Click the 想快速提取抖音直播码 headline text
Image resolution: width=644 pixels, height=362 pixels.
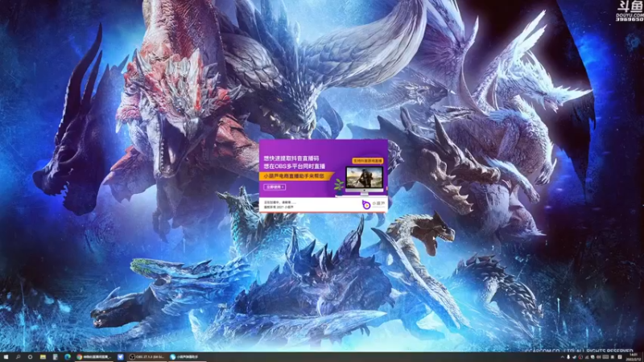[291, 158]
